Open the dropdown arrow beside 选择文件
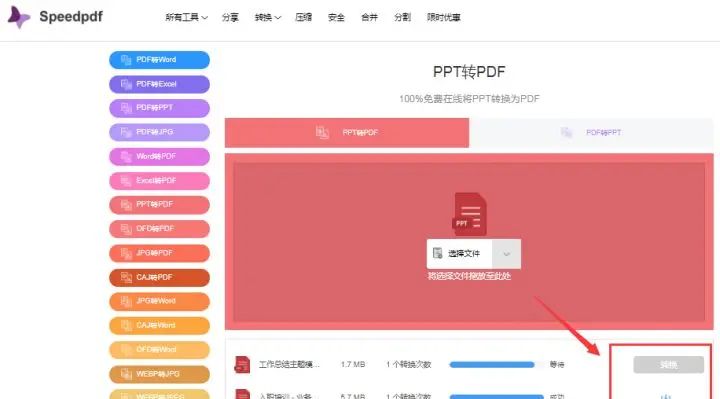Screen dimensions: 720x399 [x=506, y=253]
